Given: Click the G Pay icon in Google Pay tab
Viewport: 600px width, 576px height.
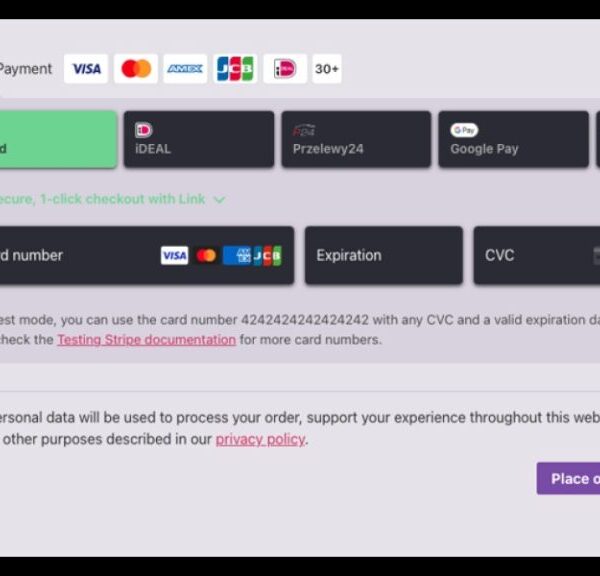Looking at the screenshot, I should 464,130.
